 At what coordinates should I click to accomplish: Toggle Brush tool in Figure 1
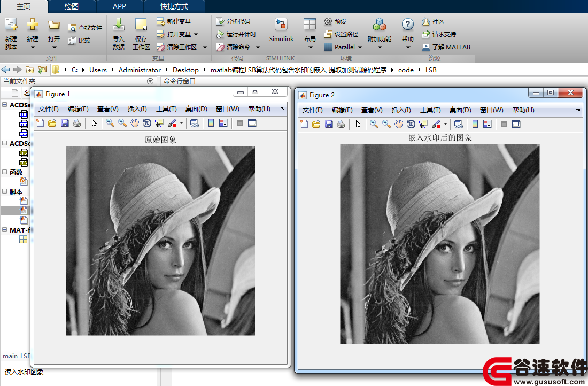coord(172,123)
